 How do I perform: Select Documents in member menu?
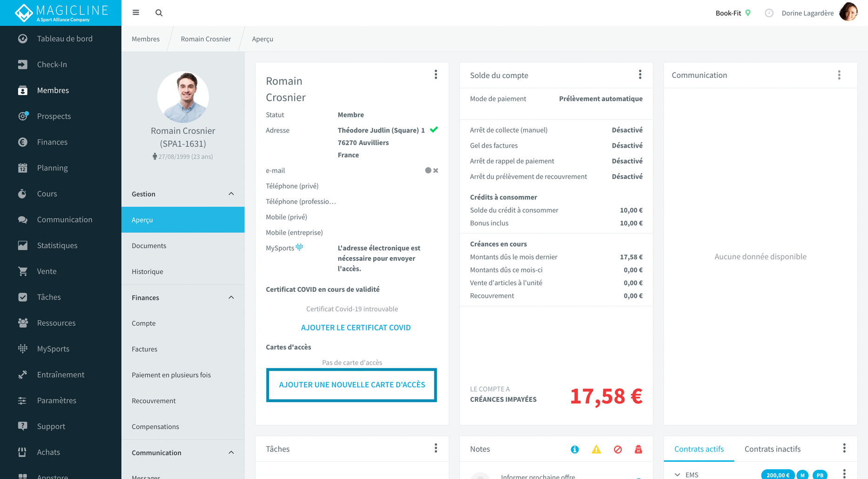[x=149, y=246]
